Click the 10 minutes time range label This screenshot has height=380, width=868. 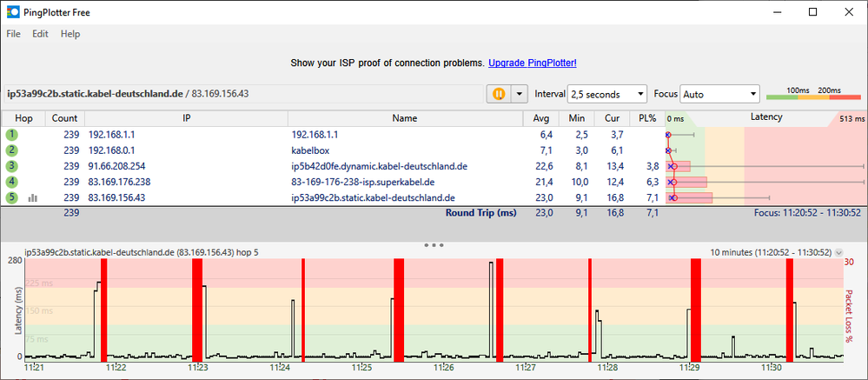[x=772, y=252]
